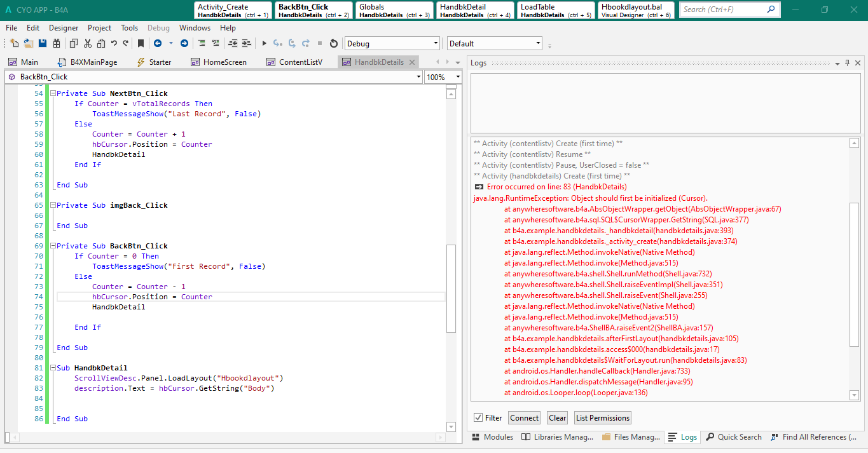This screenshot has height=453, width=868.
Task: Toggle auto-hide pin on the Logs panel
Action: point(848,63)
